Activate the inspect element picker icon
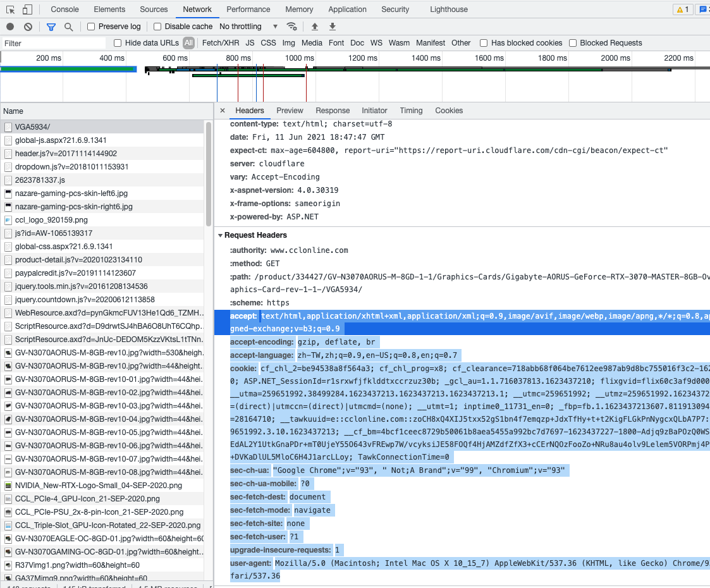Screen dimensions: 710x588 click(10, 9)
